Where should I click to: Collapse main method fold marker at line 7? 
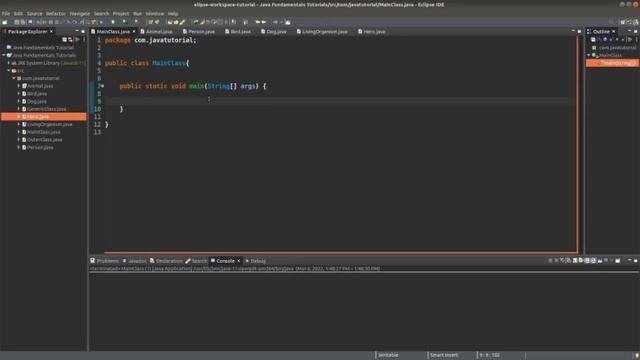coord(103,86)
